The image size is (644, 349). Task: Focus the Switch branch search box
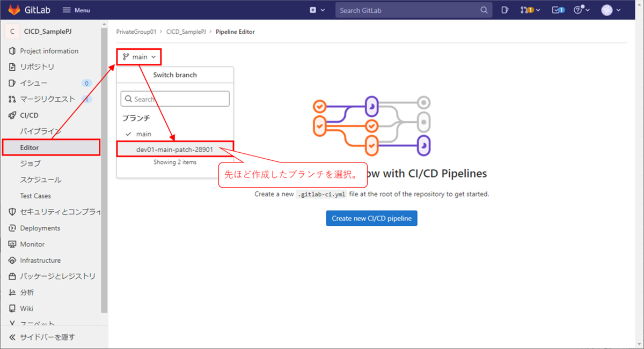point(175,99)
